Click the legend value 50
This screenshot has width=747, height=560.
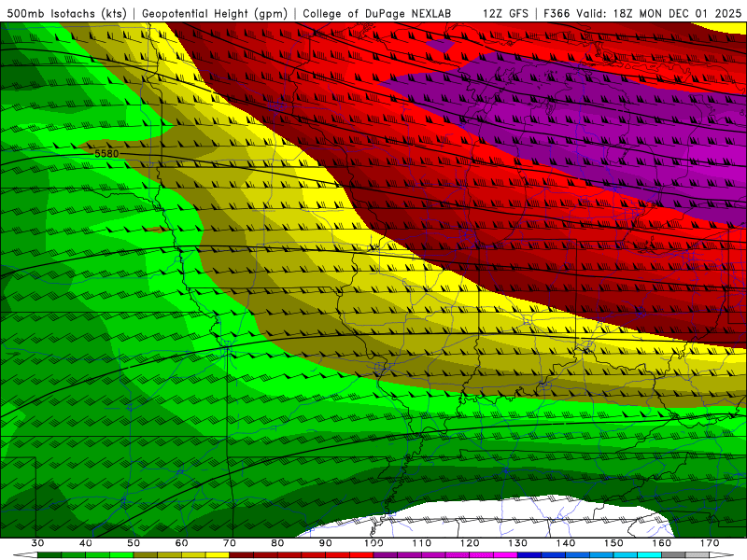coord(134,543)
